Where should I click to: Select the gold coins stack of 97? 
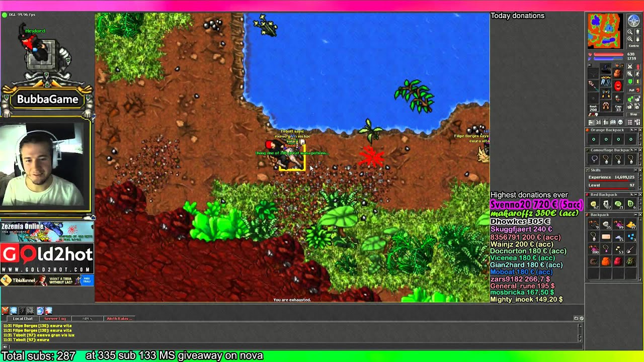[x=630, y=224]
